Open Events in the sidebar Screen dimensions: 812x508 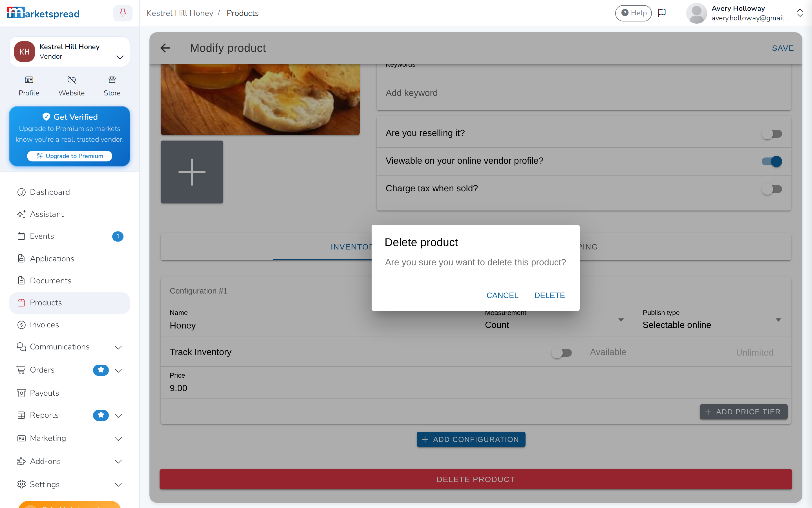point(69,236)
